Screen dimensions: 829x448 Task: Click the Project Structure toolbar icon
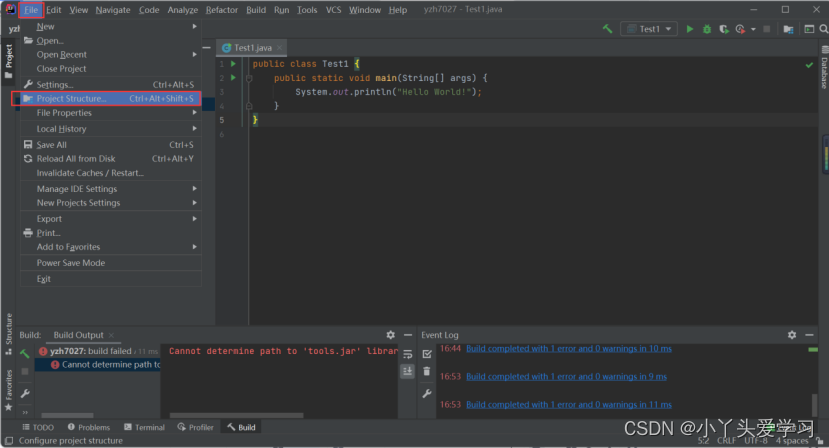click(788, 29)
